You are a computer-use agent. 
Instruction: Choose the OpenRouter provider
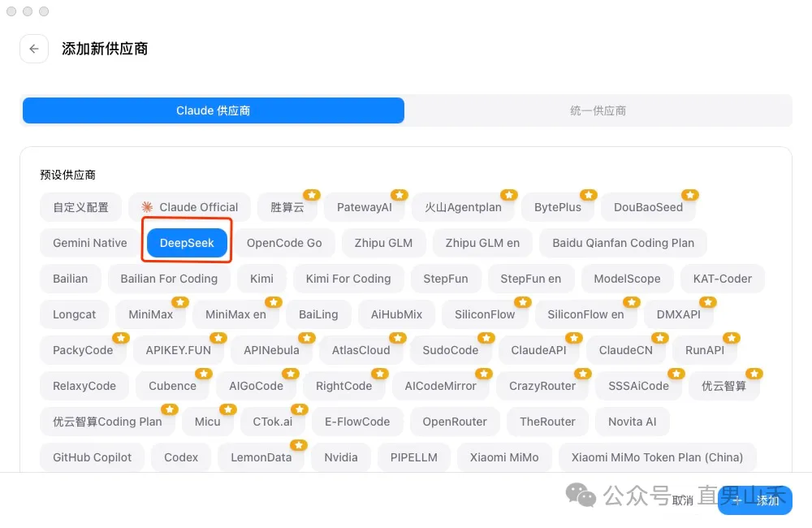tap(455, 422)
